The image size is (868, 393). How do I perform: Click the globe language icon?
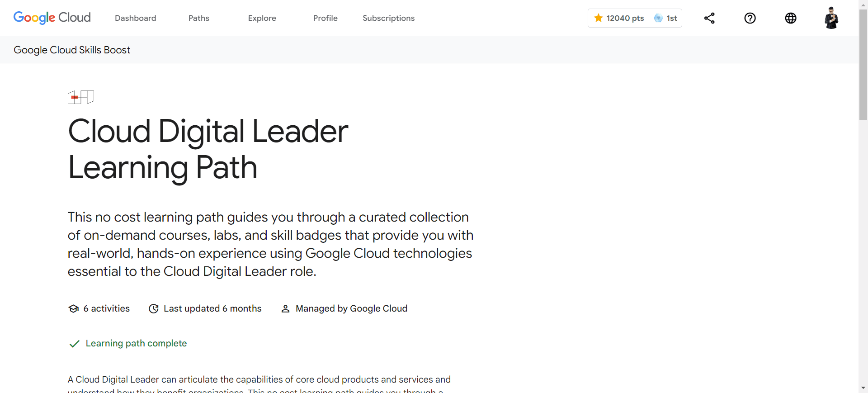pos(791,18)
